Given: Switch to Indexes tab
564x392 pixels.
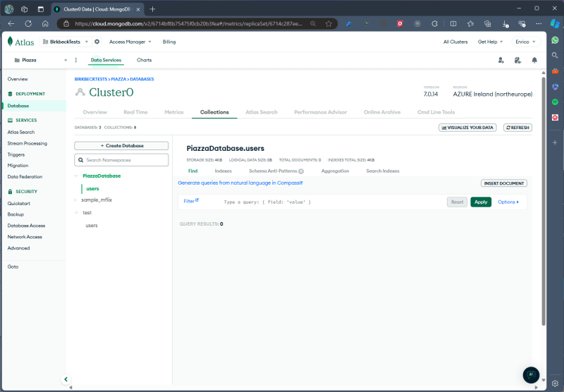Looking at the screenshot, I should tap(223, 171).
